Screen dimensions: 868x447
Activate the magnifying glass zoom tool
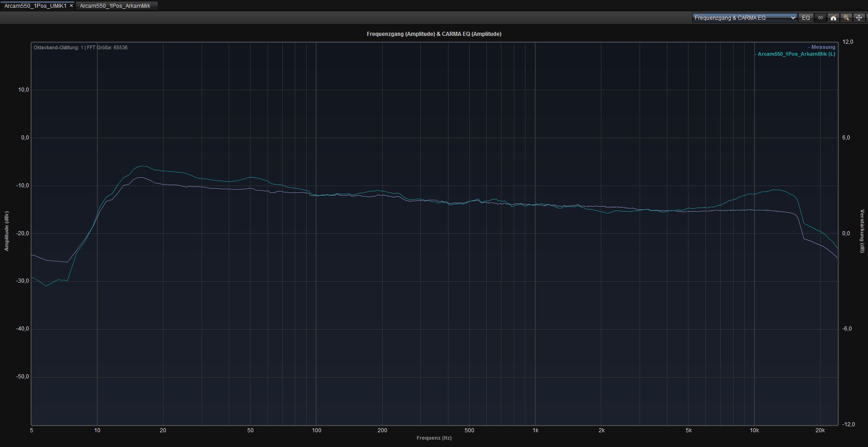coord(846,18)
